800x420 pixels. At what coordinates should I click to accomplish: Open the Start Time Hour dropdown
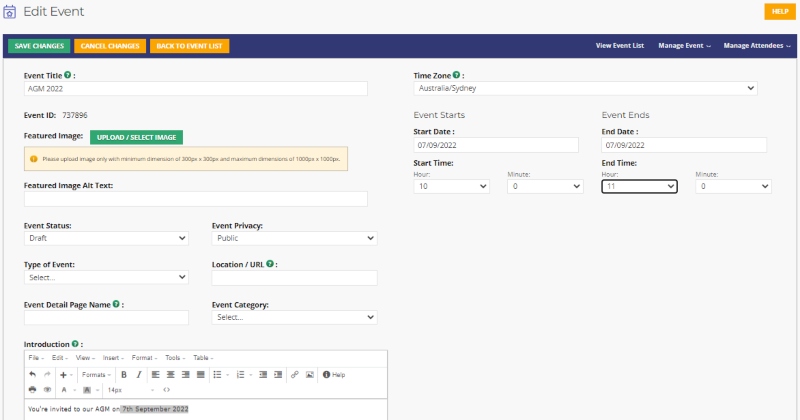(x=452, y=186)
